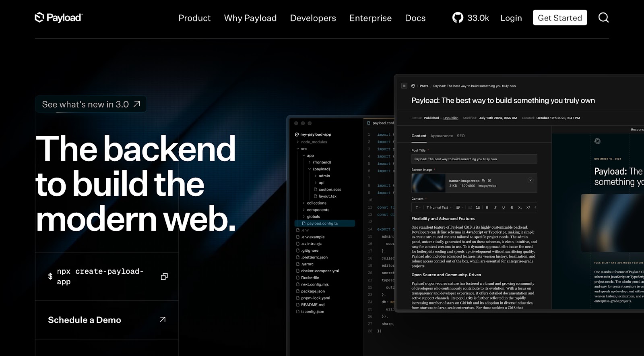The width and height of the screenshot is (644, 356).
Task: Expand the (frontend) folder
Action: click(x=310, y=162)
